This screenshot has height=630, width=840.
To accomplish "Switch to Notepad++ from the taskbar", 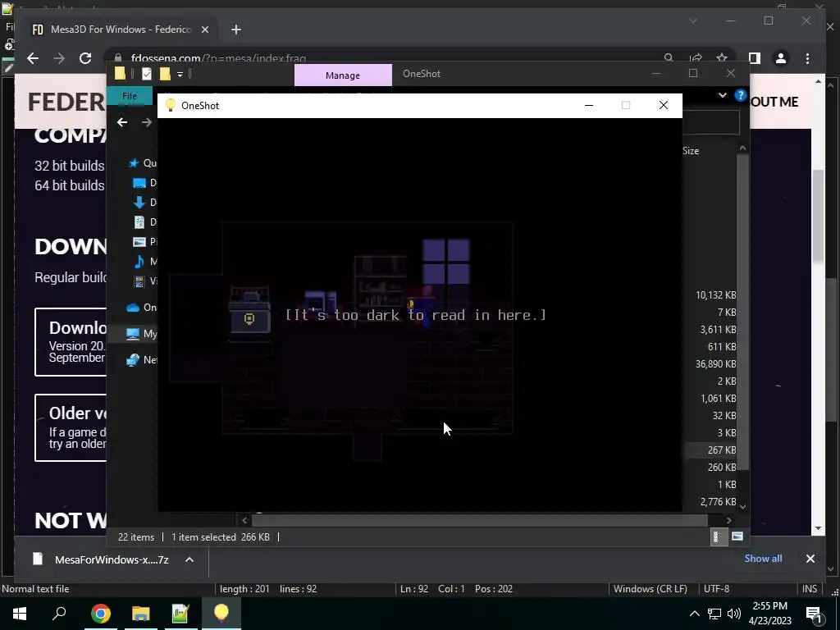I will point(180,614).
